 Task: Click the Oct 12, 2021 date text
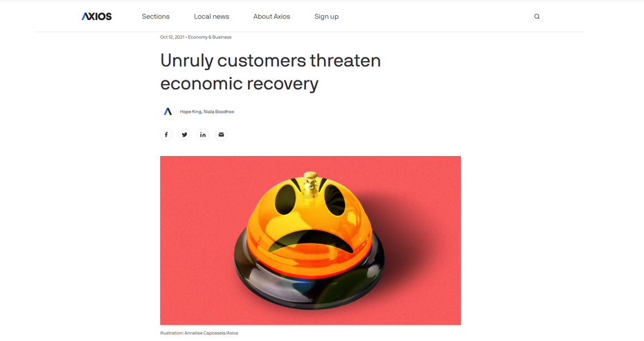[172, 37]
